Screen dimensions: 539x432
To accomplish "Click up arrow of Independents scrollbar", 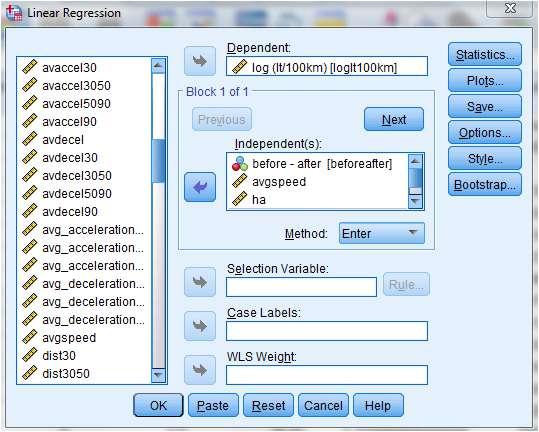I will pyautogui.click(x=415, y=161).
